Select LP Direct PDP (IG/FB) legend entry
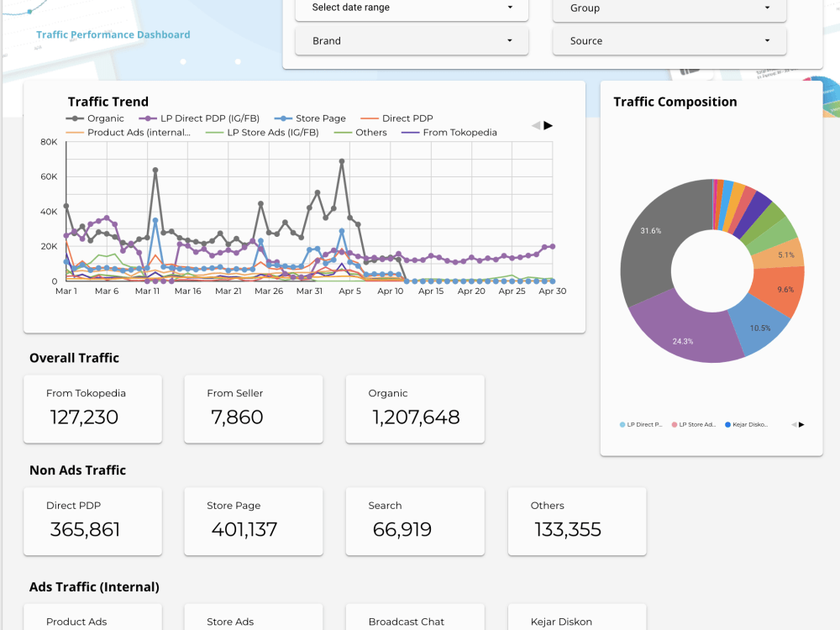The image size is (840, 630). pyautogui.click(x=199, y=118)
